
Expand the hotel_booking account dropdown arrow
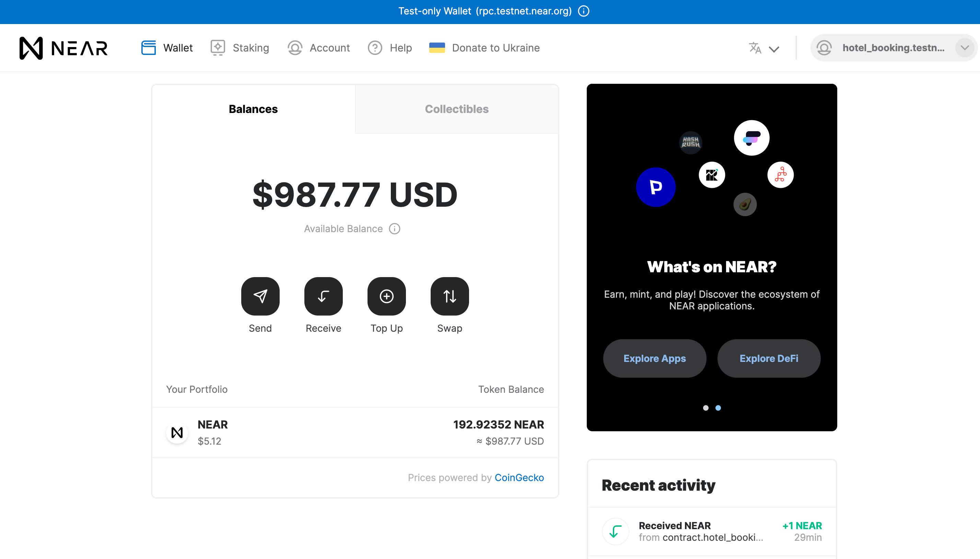[965, 48]
